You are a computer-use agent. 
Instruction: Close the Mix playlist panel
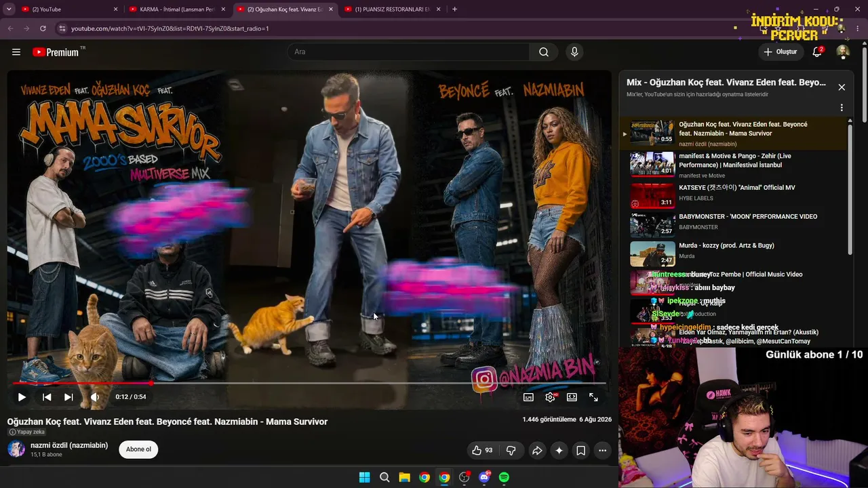(842, 87)
